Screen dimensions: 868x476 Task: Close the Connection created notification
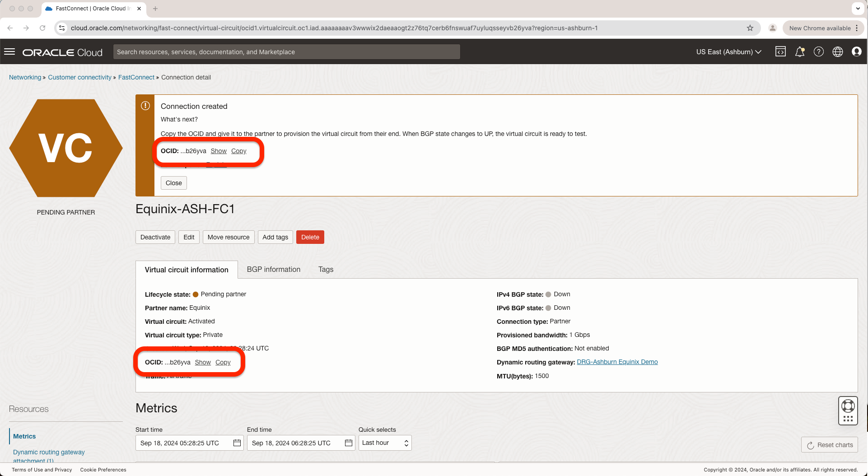tap(174, 183)
